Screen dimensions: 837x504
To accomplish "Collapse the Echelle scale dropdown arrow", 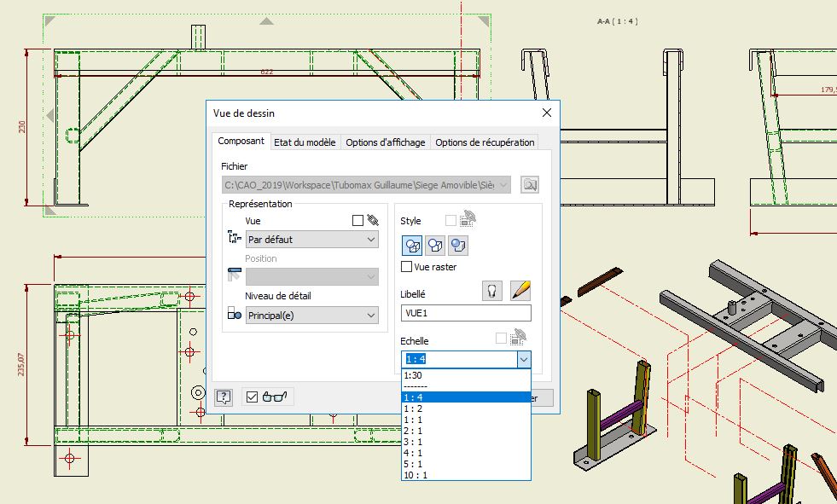I will click(523, 360).
